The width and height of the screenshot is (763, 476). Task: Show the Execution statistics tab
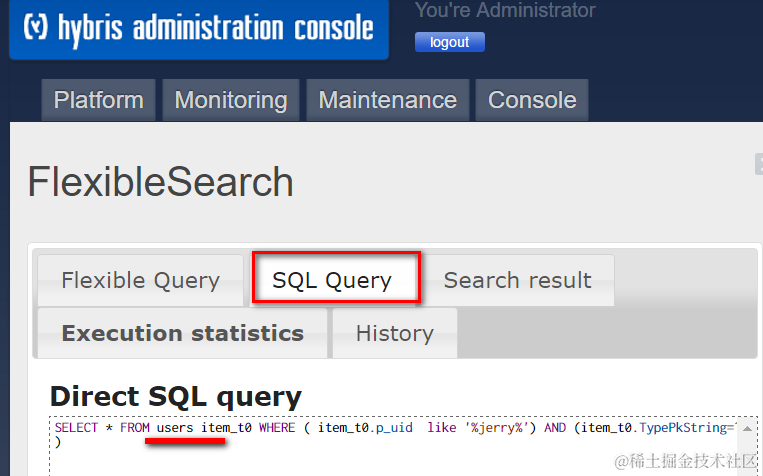point(182,333)
